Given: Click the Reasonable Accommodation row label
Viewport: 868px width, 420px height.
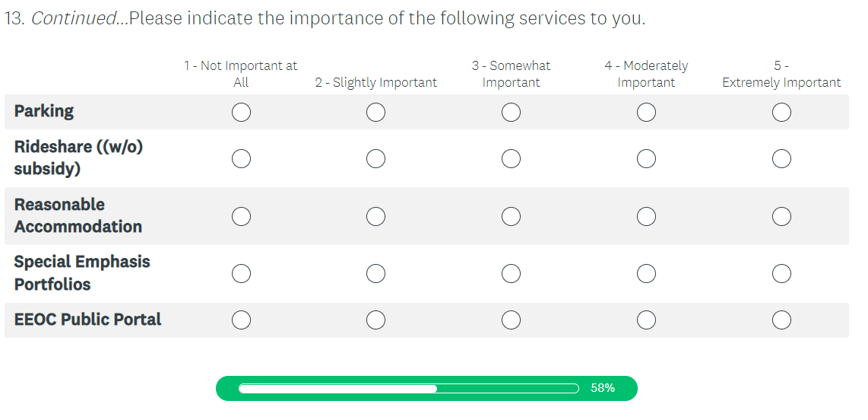Looking at the screenshot, I should pyautogui.click(x=78, y=215).
